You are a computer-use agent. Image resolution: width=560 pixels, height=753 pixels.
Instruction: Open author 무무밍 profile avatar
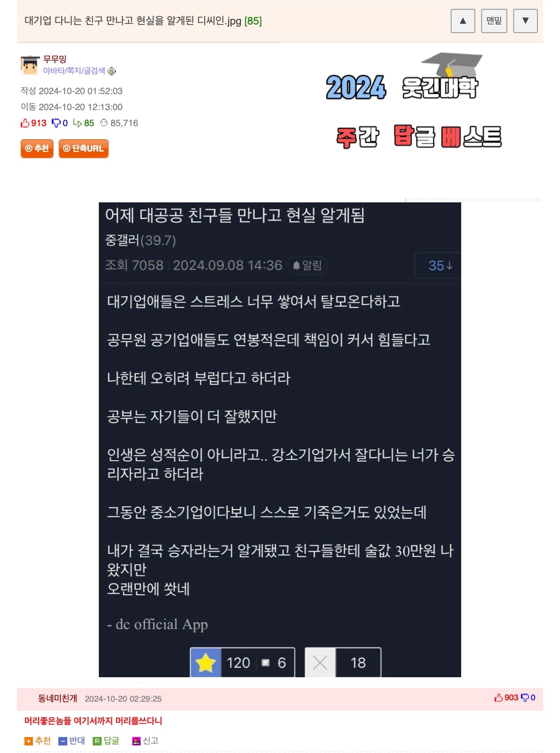point(30,65)
